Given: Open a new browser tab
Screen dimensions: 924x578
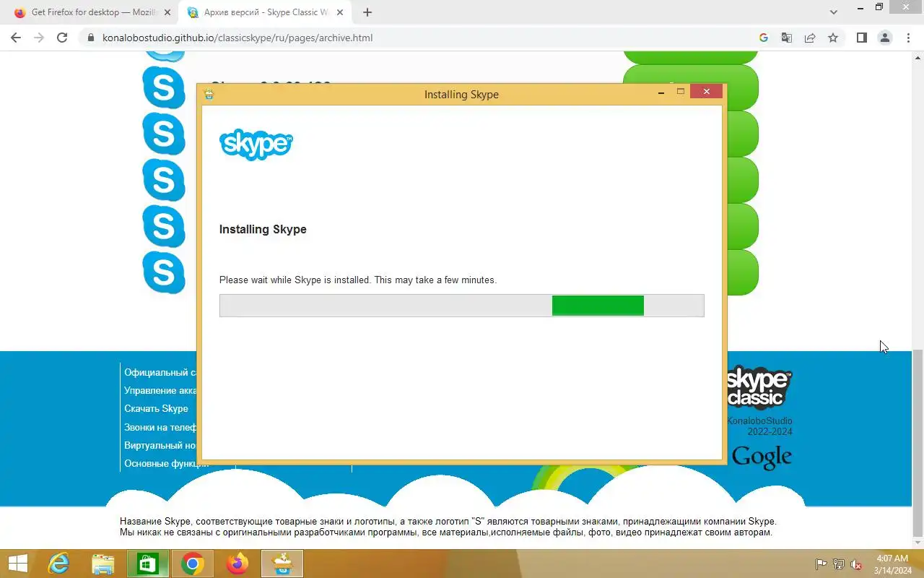Looking at the screenshot, I should [367, 12].
